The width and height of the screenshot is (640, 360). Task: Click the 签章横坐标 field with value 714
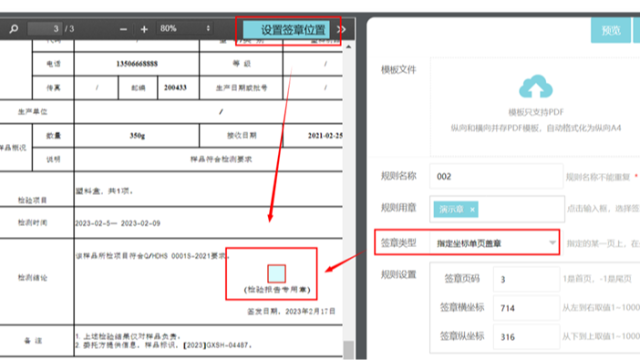tap(526, 308)
